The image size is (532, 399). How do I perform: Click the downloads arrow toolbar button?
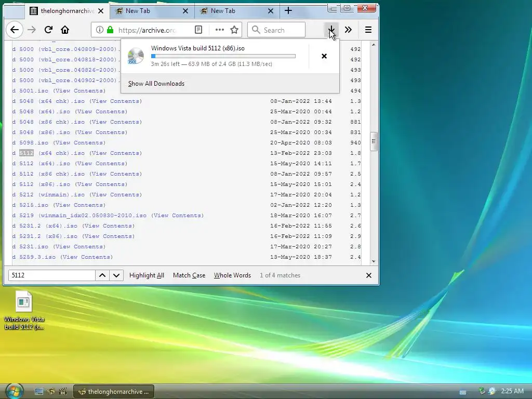(x=331, y=30)
